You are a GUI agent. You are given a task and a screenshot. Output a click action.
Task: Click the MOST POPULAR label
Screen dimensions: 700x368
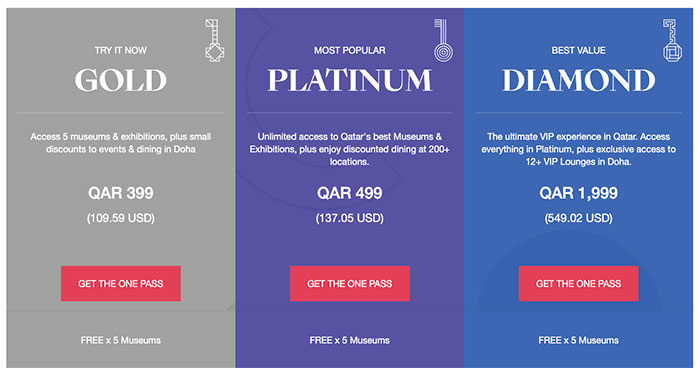tap(350, 50)
